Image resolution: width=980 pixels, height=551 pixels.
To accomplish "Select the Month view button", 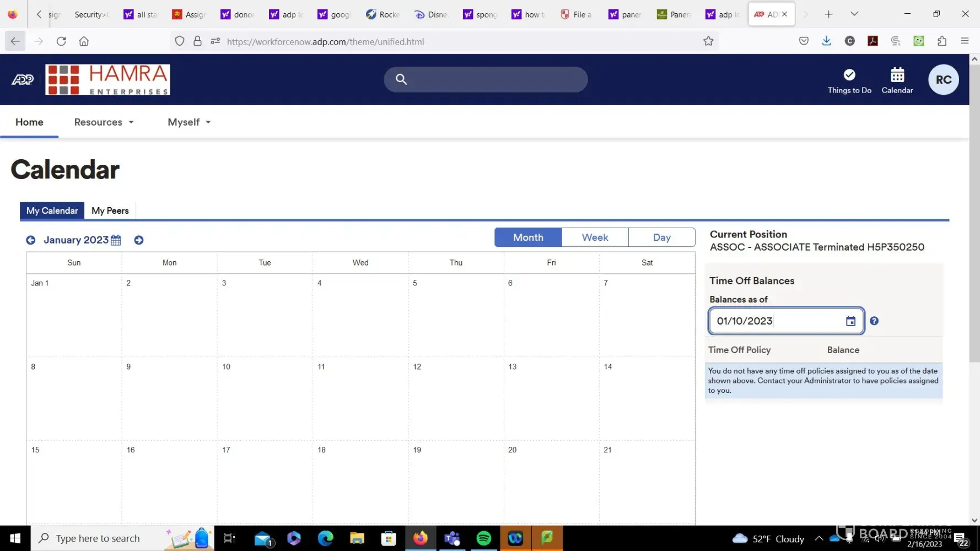I will coord(527,237).
